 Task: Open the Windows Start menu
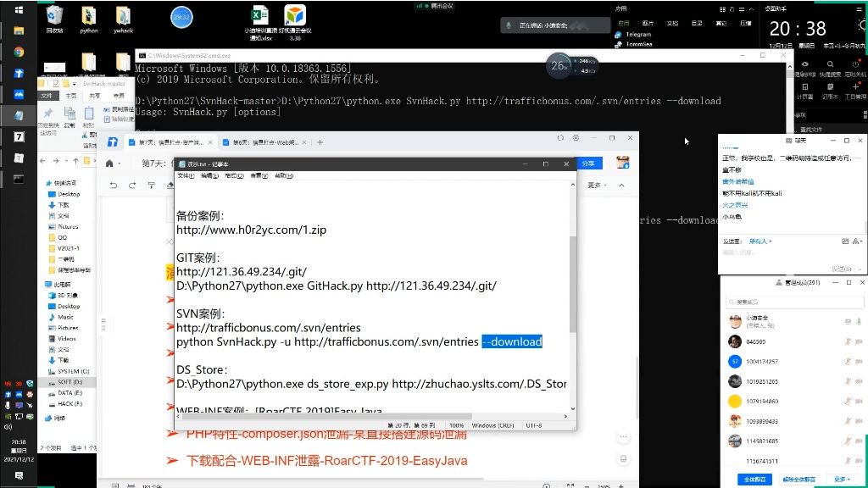click(x=19, y=9)
